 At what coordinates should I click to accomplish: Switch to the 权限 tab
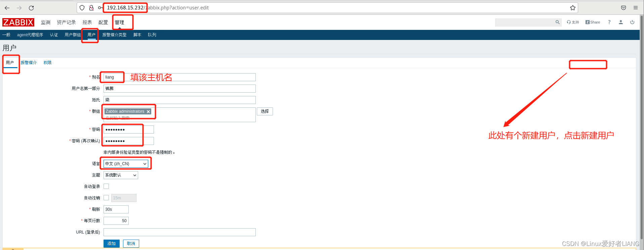click(48, 63)
